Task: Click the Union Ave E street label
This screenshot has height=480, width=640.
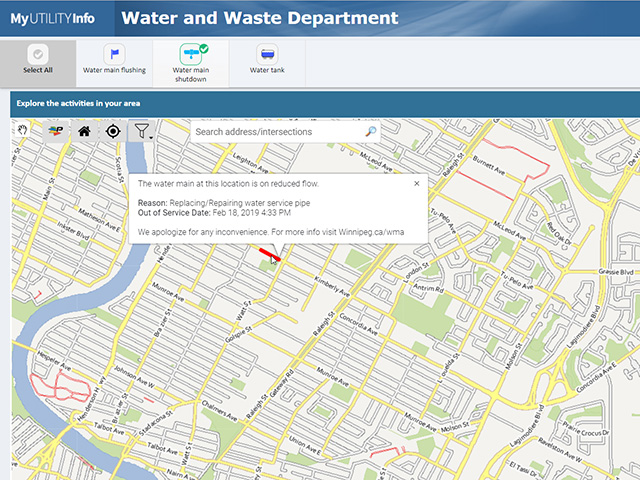Action: click(305, 445)
